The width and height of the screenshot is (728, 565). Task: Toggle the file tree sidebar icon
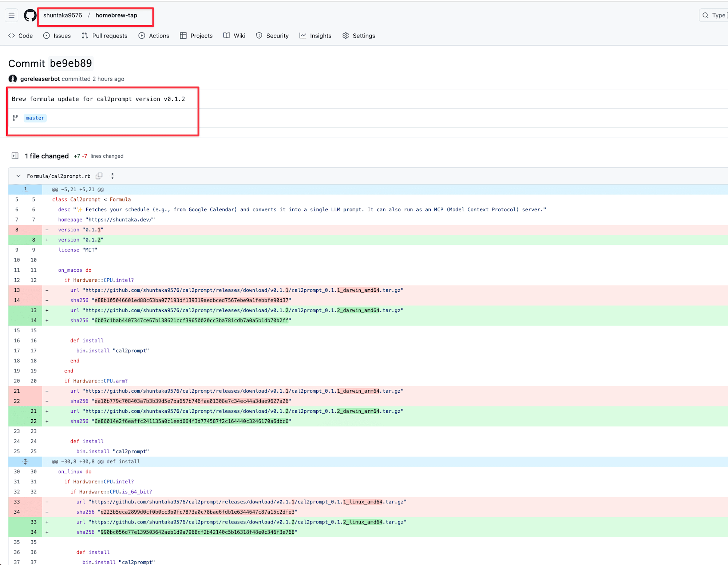click(x=15, y=156)
